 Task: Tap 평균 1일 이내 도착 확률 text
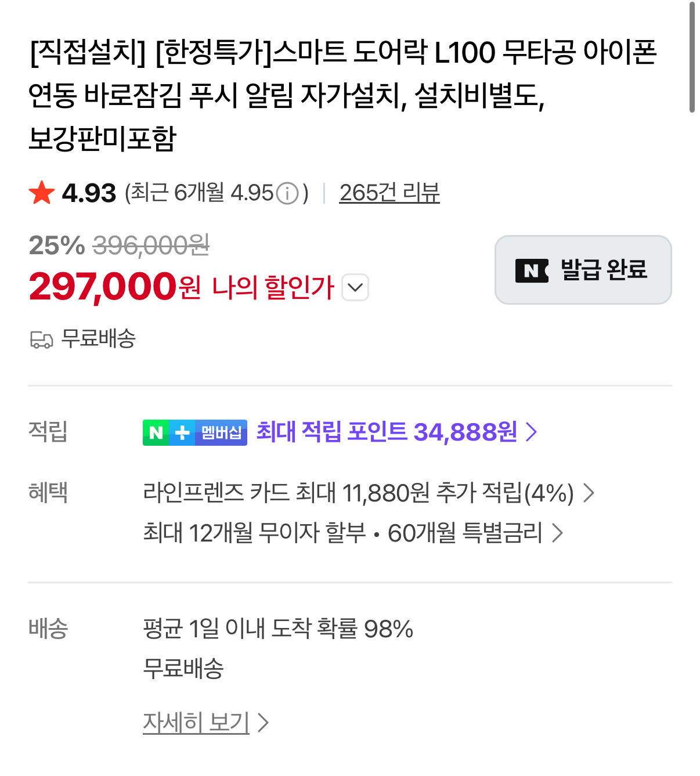tap(278, 629)
